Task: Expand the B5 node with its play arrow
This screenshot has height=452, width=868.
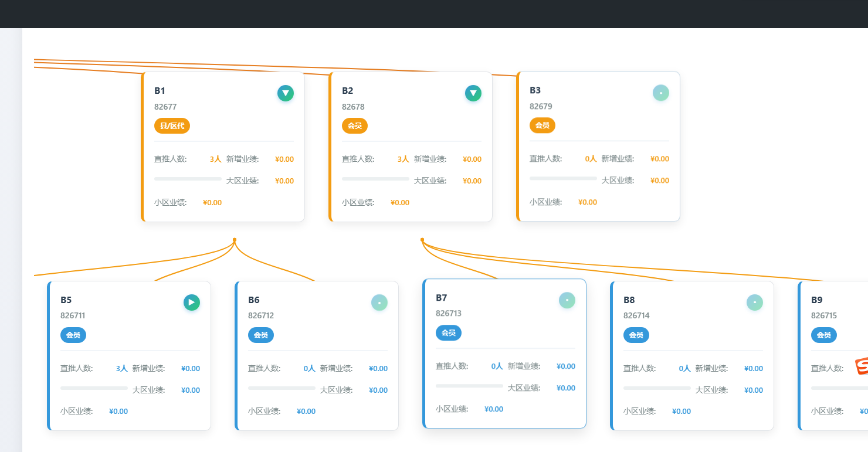Action: [x=192, y=303]
